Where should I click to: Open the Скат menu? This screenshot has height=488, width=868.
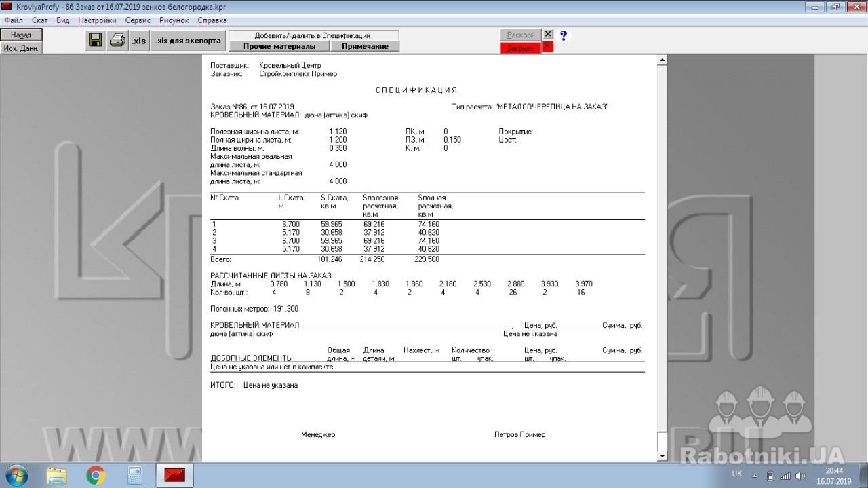[x=39, y=20]
